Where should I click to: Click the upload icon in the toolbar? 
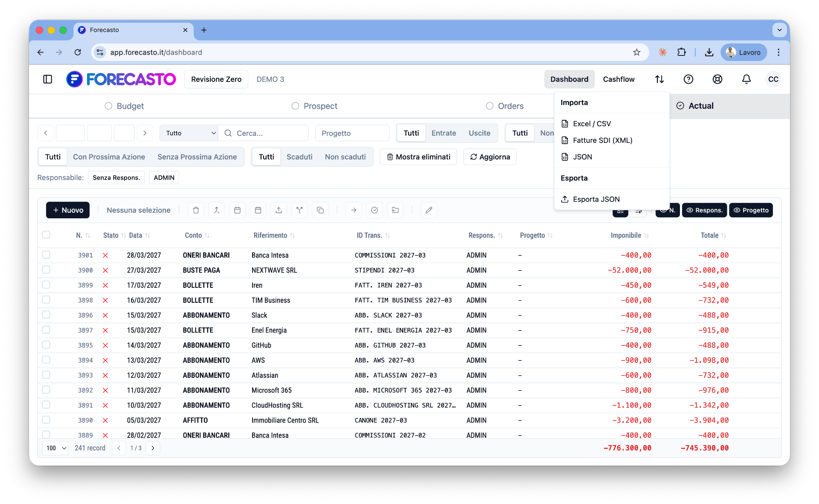(x=279, y=210)
